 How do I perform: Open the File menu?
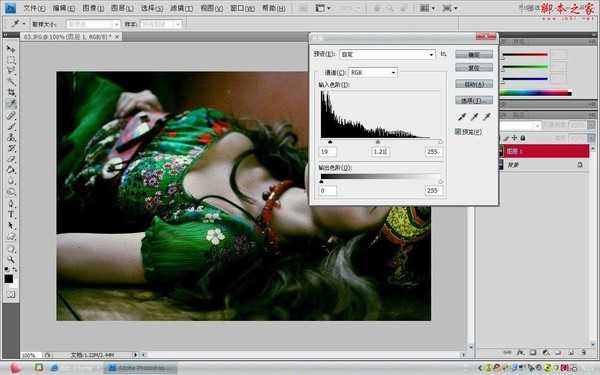coord(34,8)
